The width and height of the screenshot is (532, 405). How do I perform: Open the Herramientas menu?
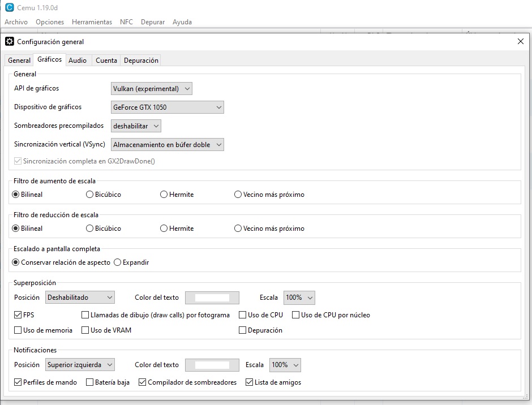[92, 22]
